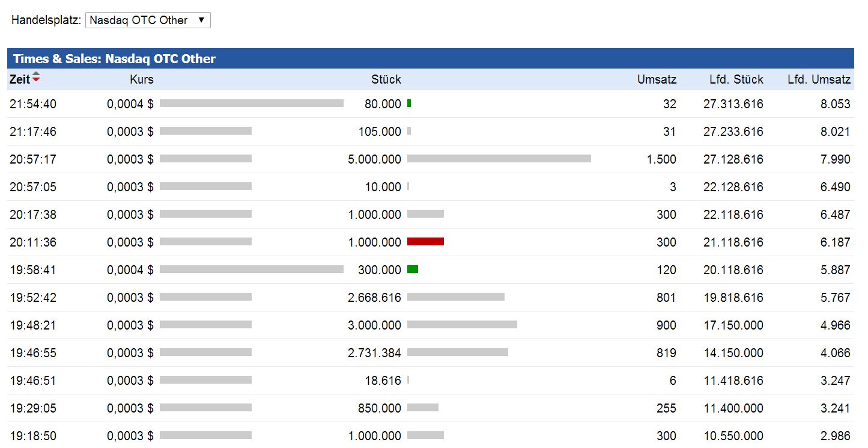Select the 19:29:05 time entry
The width and height of the screenshot is (868, 448).
33,408
